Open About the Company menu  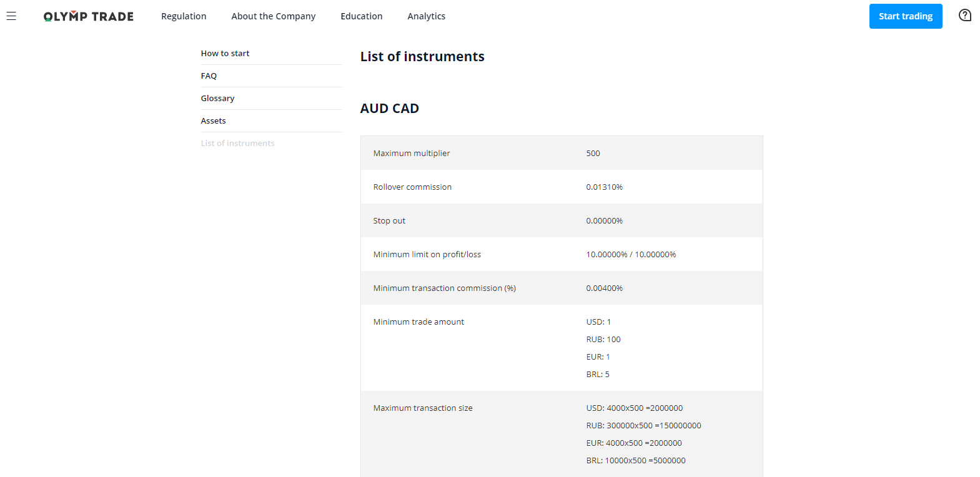tap(273, 16)
